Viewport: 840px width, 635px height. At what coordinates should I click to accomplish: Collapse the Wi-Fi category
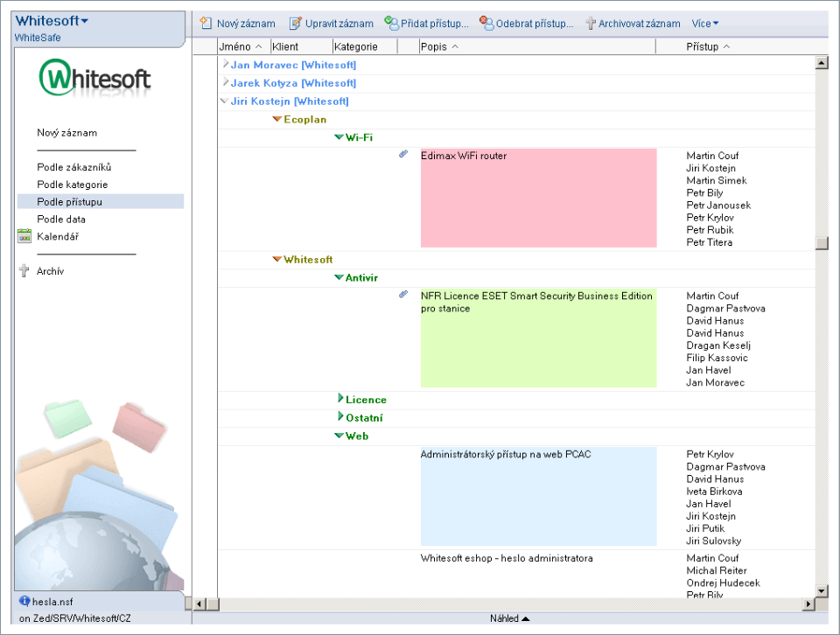click(339, 137)
